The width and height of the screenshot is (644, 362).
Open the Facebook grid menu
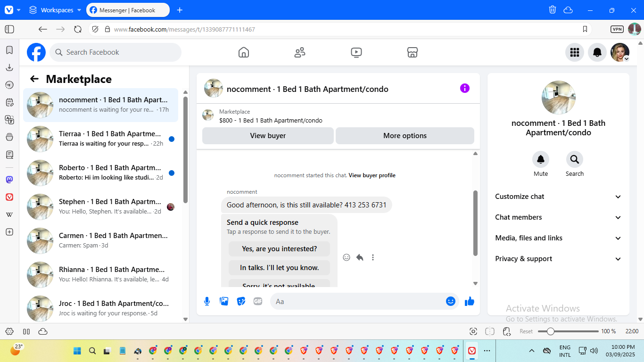[575, 52]
